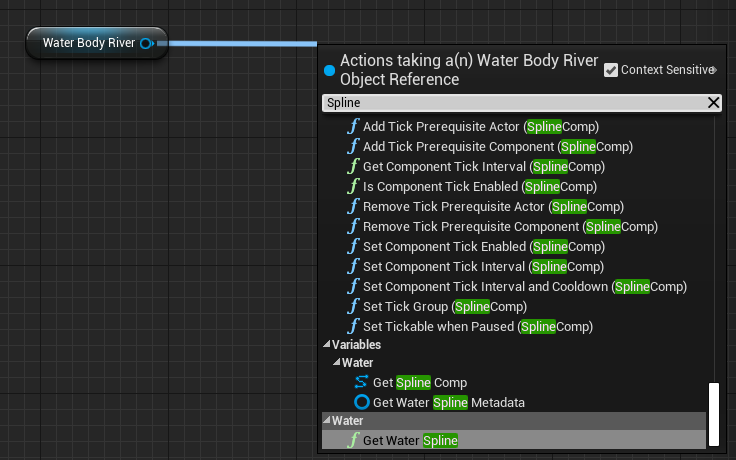Screen dimensions: 736x460
Task: Select the Water Body River node
Action: pyautogui.click(x=88, y=43)
